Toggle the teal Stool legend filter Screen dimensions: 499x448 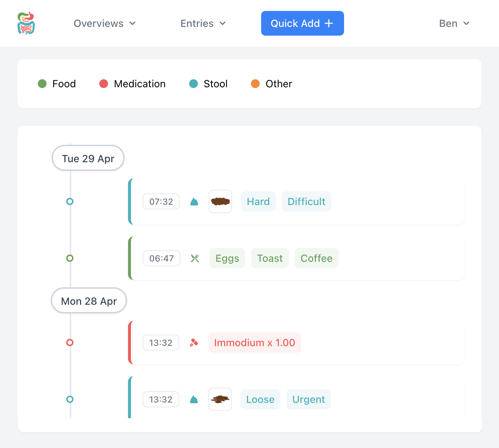pyautogui.click(x=193, y=84)
